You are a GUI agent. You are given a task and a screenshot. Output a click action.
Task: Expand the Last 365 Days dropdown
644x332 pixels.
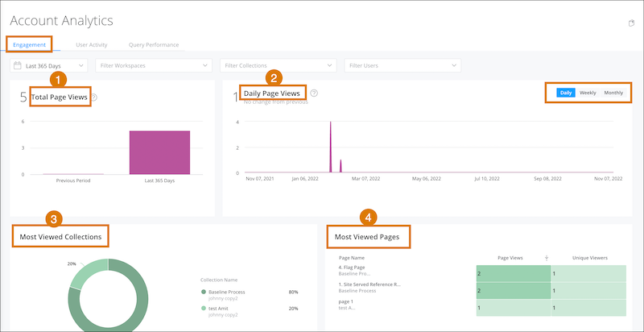pyautogui.click(x=49, y=65)
